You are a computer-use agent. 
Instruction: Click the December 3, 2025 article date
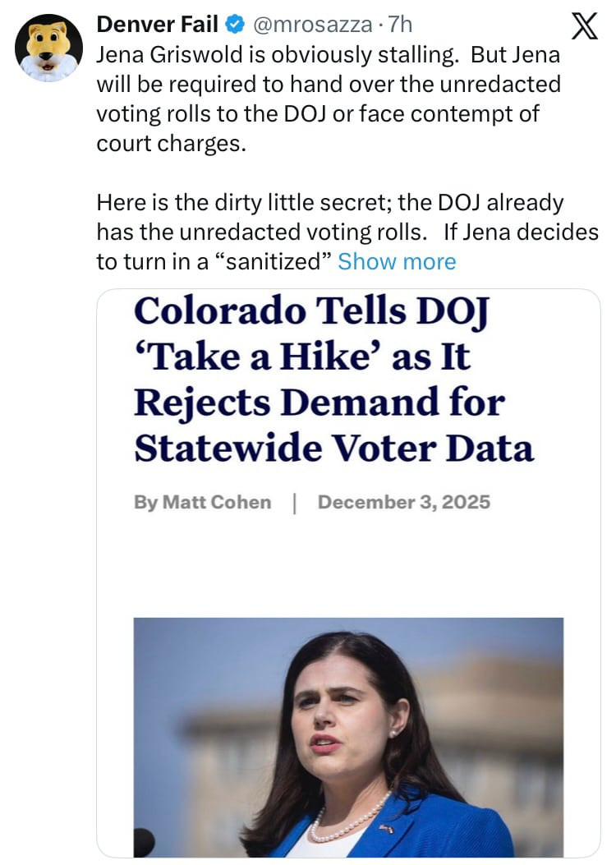[x=403, y=502]
